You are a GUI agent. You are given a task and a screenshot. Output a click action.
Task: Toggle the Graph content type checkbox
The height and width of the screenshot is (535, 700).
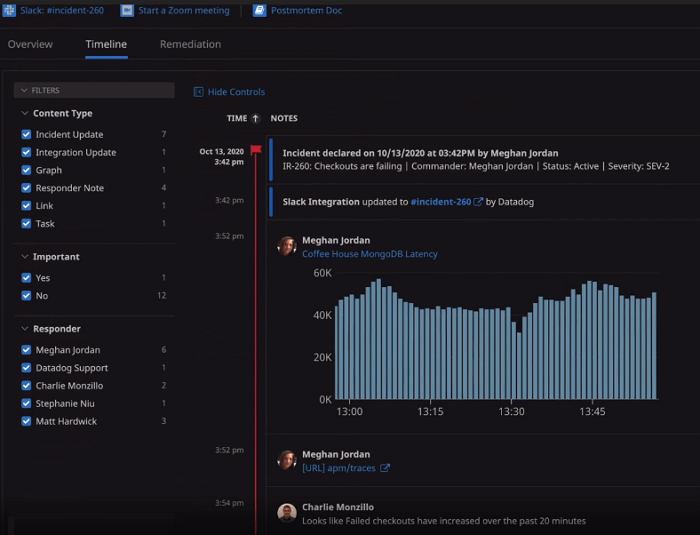[x=26, y=170]
